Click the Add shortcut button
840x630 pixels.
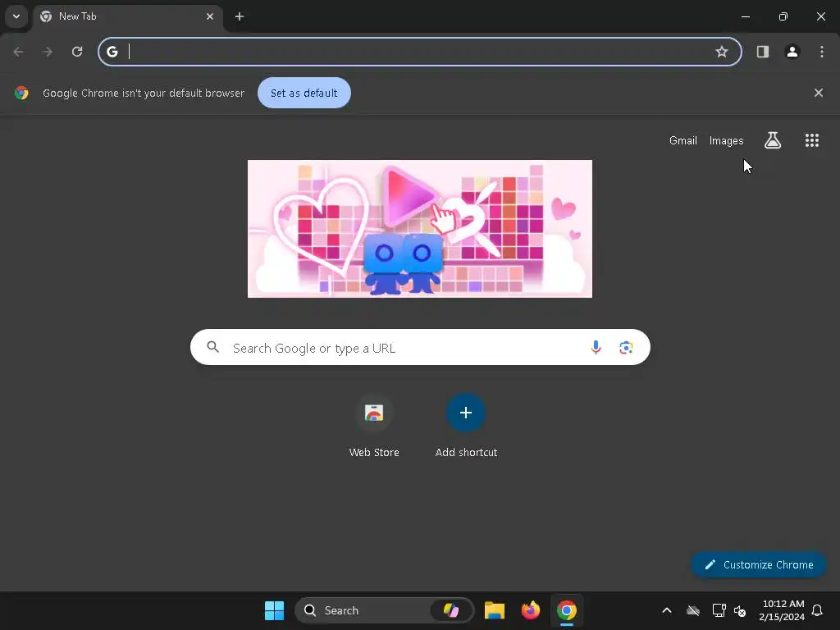click(x=466, y=426)
